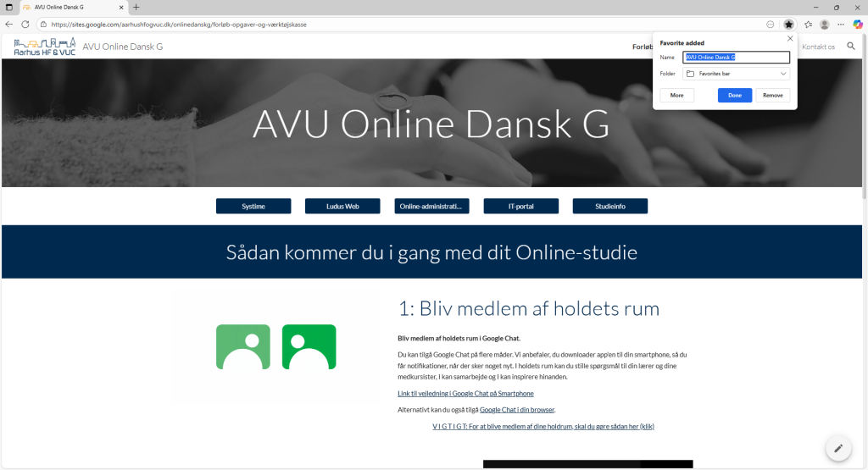Click the Remove button in favorite popup
Viewport: 868px width, 470px height.
pos(773,95)
